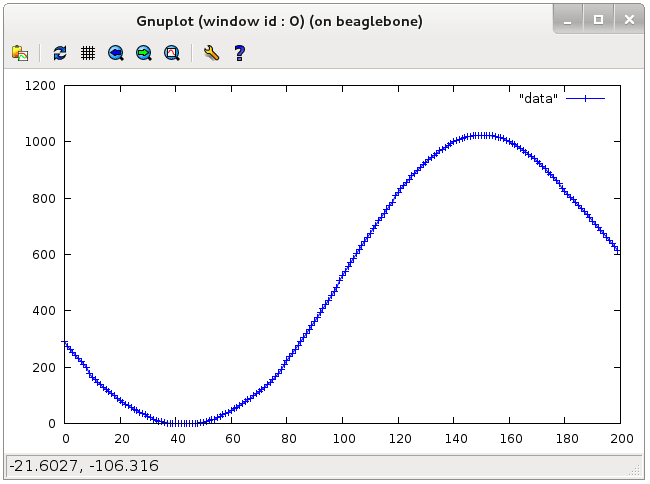Click the window title text
This screenshot has width=650, height=484.
pos(279,21)
